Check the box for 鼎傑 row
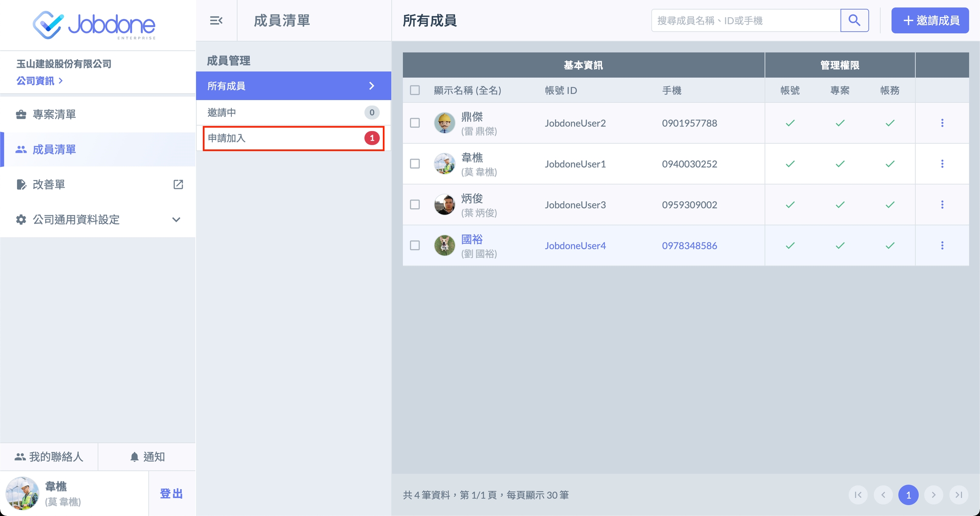 pyautogui.click(x=415, y=123)
